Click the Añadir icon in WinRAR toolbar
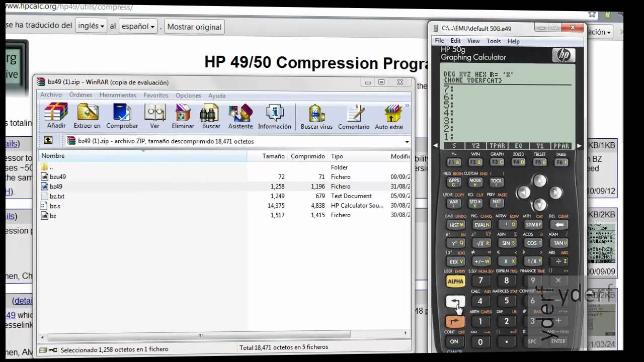The image size is (644, 362). point(56,117)
